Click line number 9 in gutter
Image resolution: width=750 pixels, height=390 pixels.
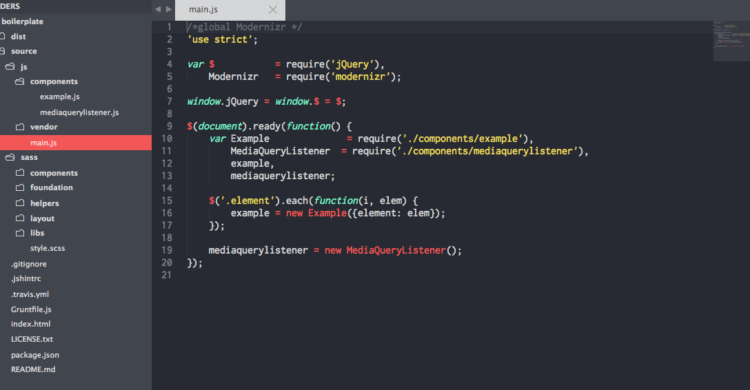tap(169, 126)
